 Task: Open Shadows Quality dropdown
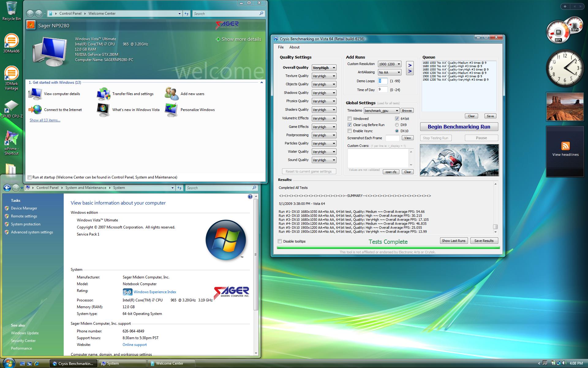coord(324,93)
